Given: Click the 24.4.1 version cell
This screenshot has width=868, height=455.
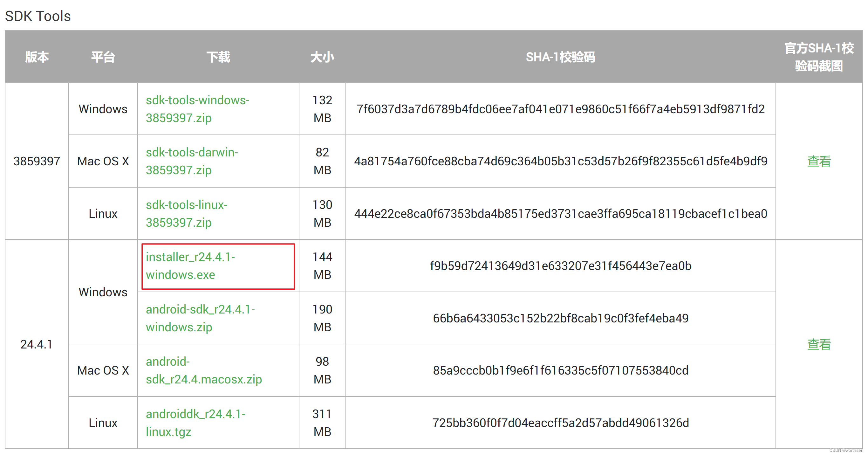Looking at the screenshot, I should (x=37, y=344).
